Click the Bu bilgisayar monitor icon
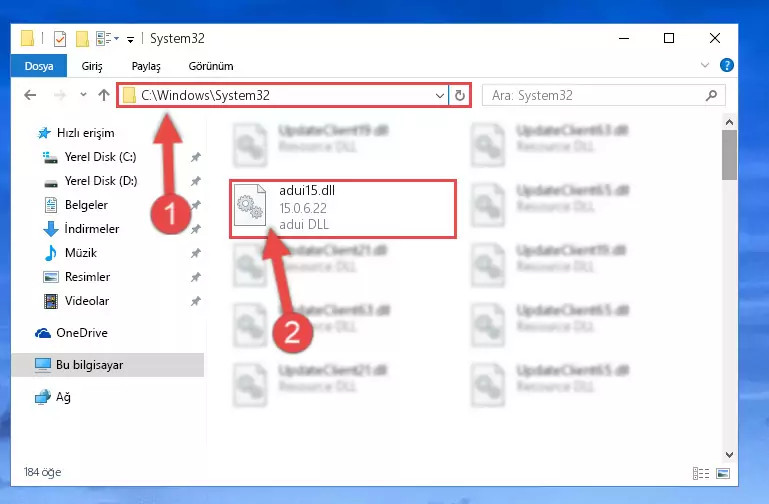Viewport: 769px width, 504px height. (43, 365)
